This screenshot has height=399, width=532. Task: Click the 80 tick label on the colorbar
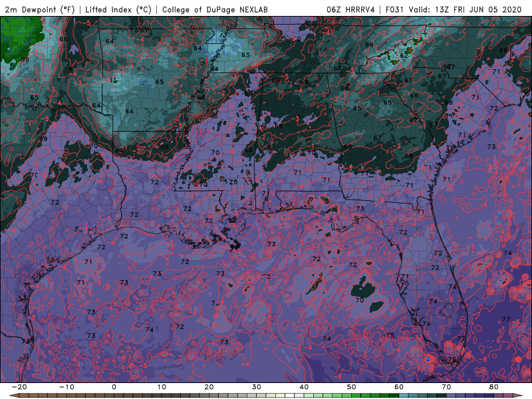(x=494, y=387)
